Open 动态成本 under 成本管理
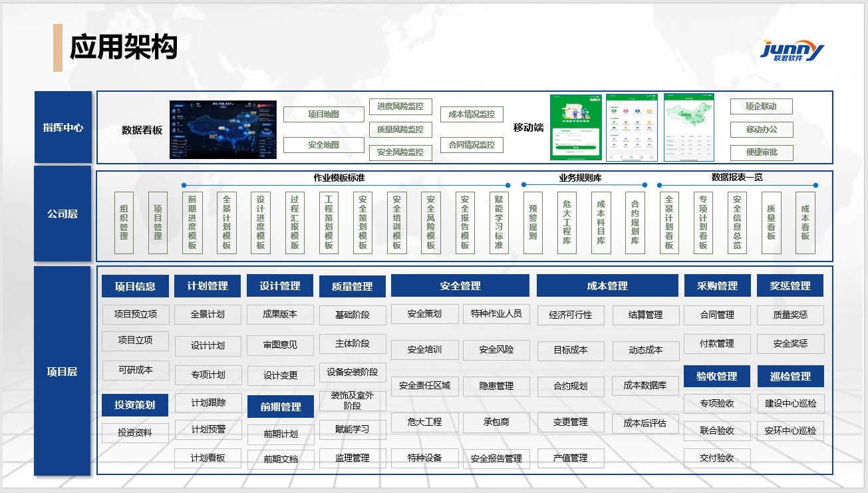The image size is (868, 493). click(x=645, y=350)
